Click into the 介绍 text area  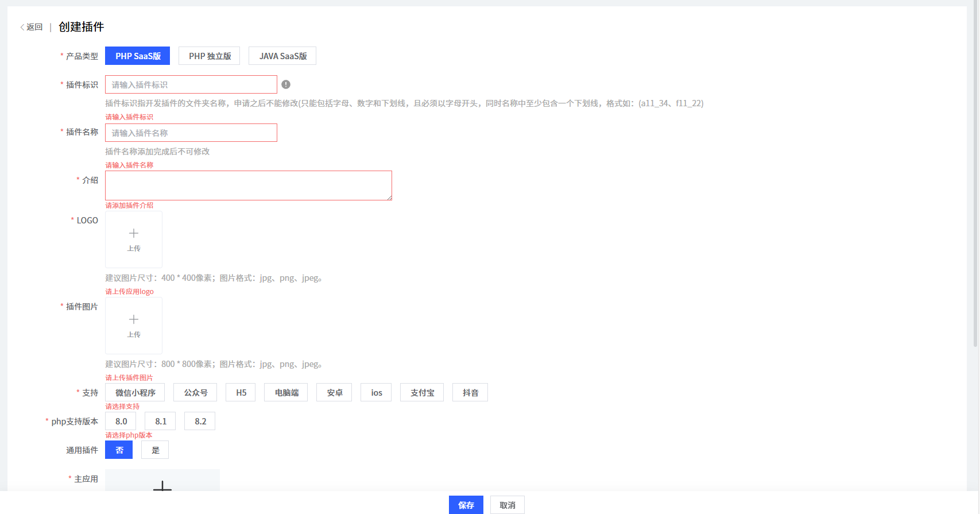click(249, 185)
